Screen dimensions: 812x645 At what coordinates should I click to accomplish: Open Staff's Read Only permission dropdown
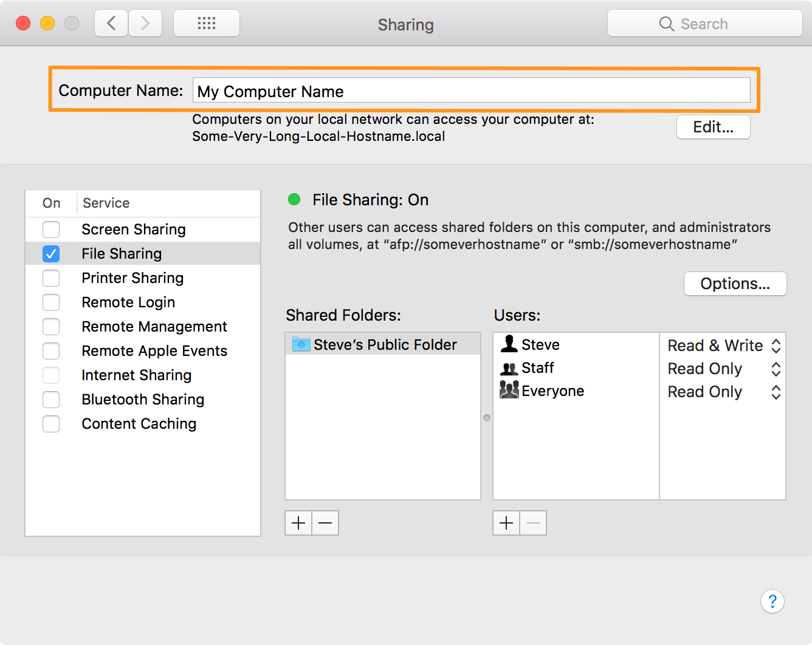click(723, 369)
